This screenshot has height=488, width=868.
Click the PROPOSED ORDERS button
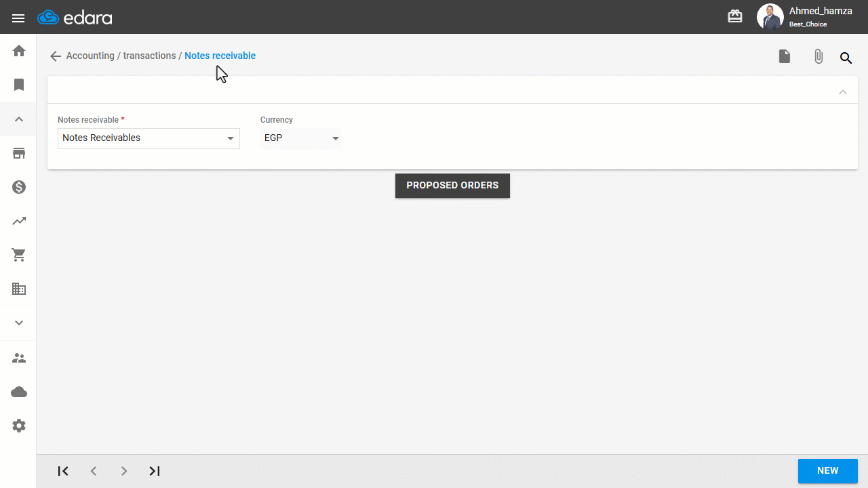pos(452,186)
